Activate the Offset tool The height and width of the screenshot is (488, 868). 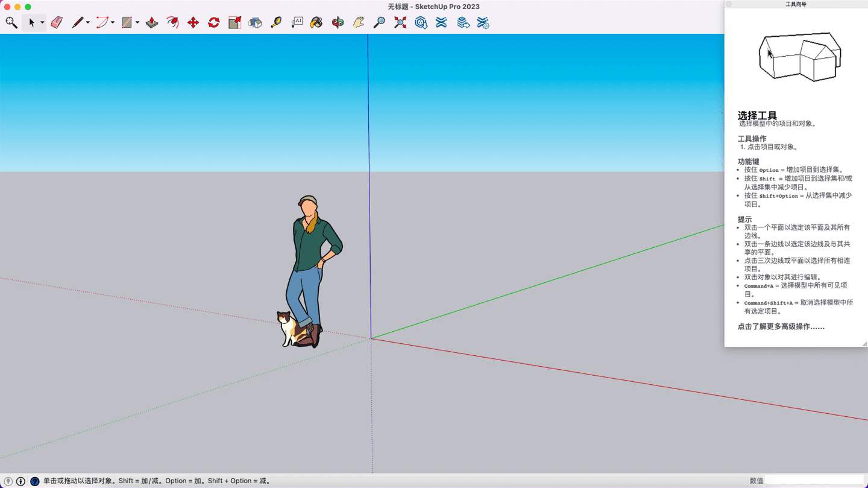172,23
